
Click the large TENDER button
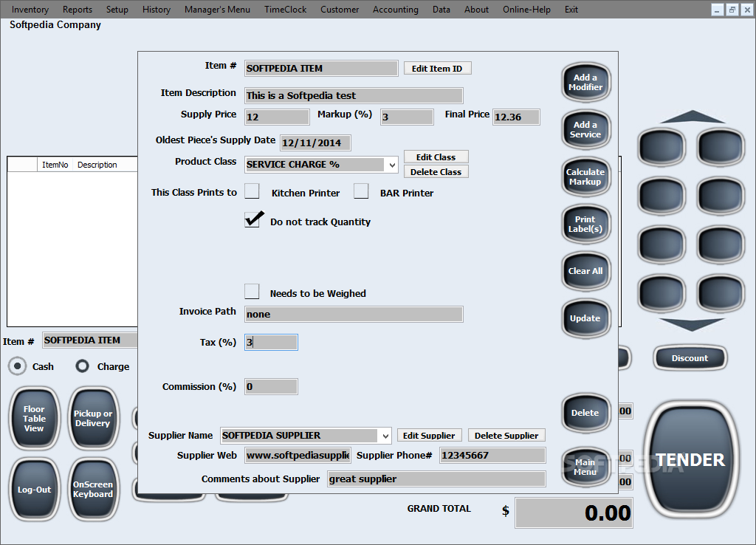point(690,459)
